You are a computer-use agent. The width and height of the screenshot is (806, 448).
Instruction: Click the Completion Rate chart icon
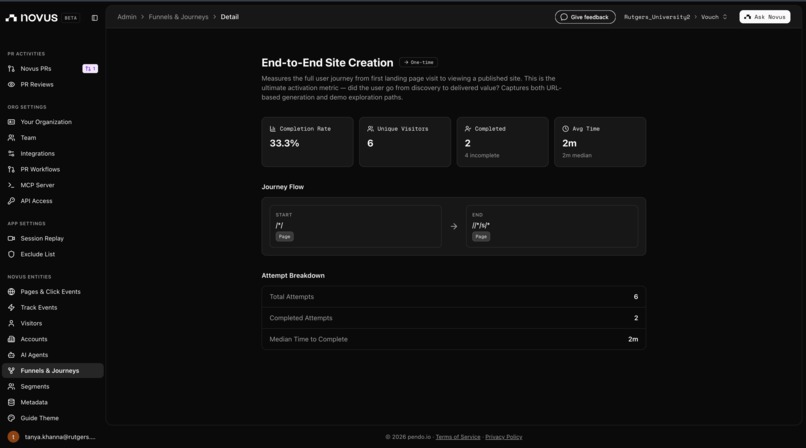272,129
